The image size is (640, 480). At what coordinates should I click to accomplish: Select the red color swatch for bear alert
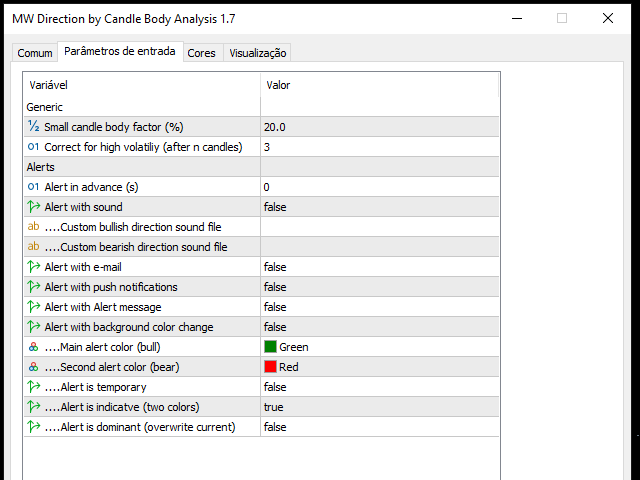(x=270, y=367)
